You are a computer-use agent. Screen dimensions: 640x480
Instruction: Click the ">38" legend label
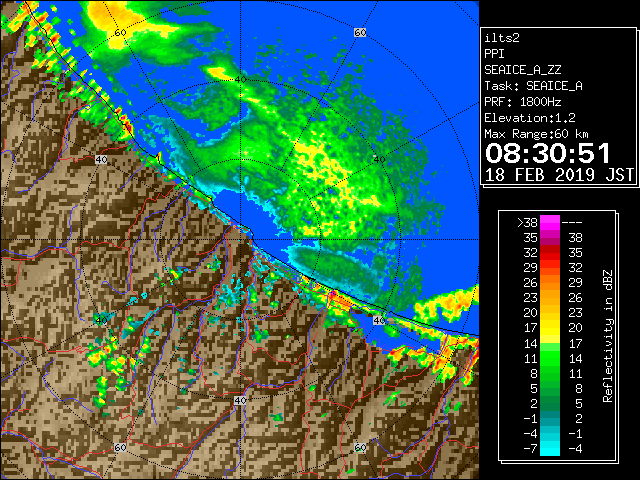[x=527, y=223]
